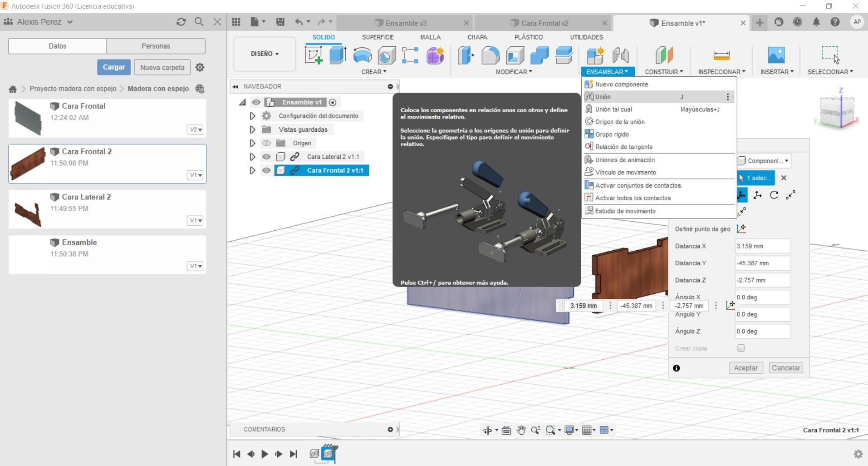Click the Pan hand icon
The image size is (868, 466).
(521, 430)
